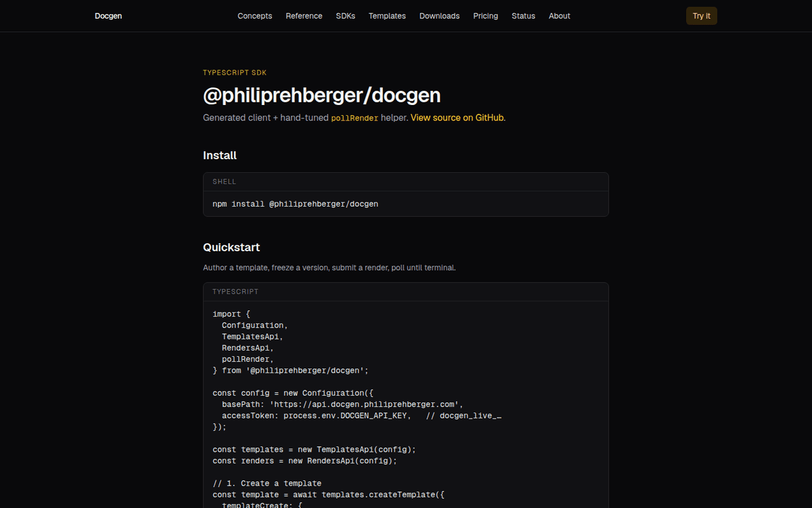Click the 'Author a template, freeze a version' description

pos(330,268)
